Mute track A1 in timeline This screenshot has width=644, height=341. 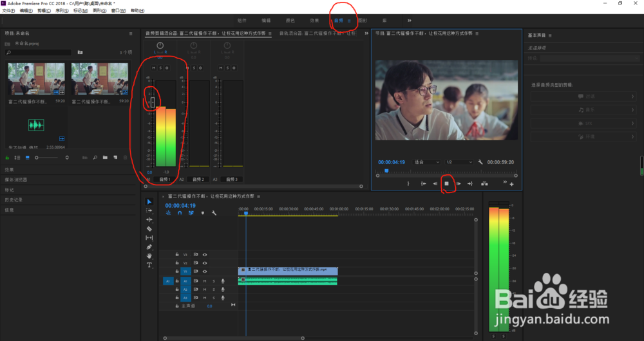click(x=205, y=281)
